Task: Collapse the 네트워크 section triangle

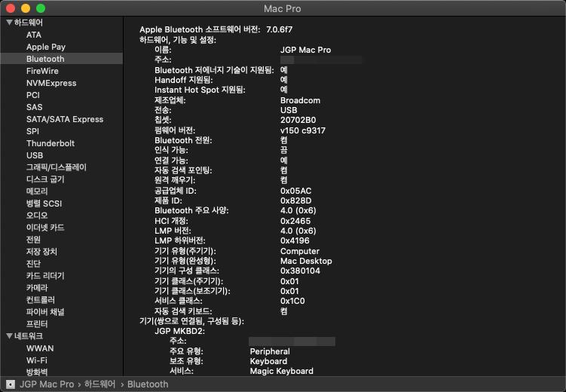Action: point(9,336)
